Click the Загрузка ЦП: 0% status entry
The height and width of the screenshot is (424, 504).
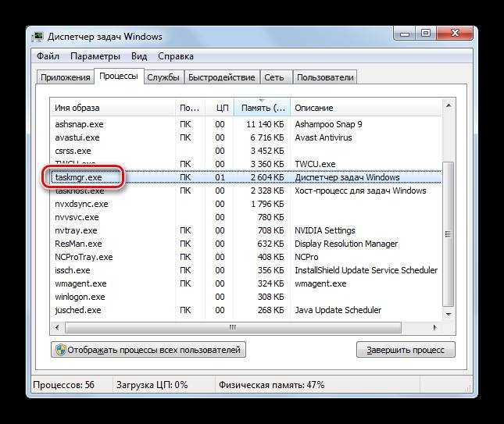point(152,385)
